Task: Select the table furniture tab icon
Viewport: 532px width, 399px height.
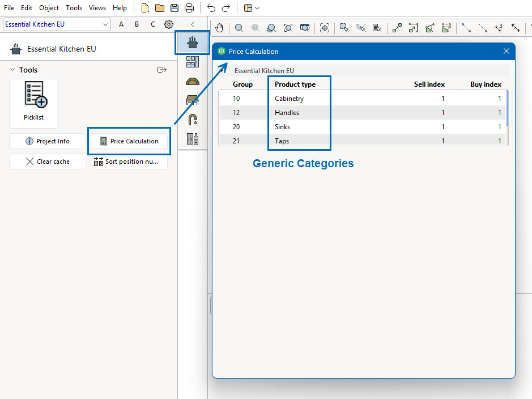Action: (193, 100)
